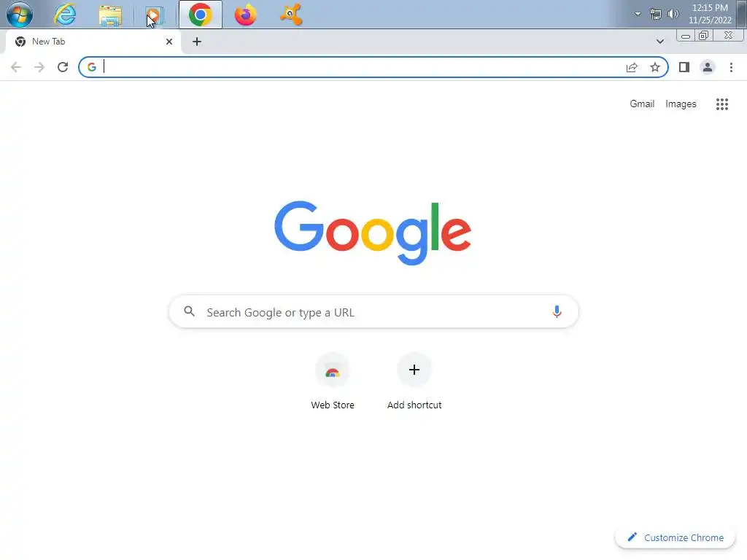The height and width of the screenshot is (560, 747).
Task: Open a new tab with plus button
Action: click(197, 42)
